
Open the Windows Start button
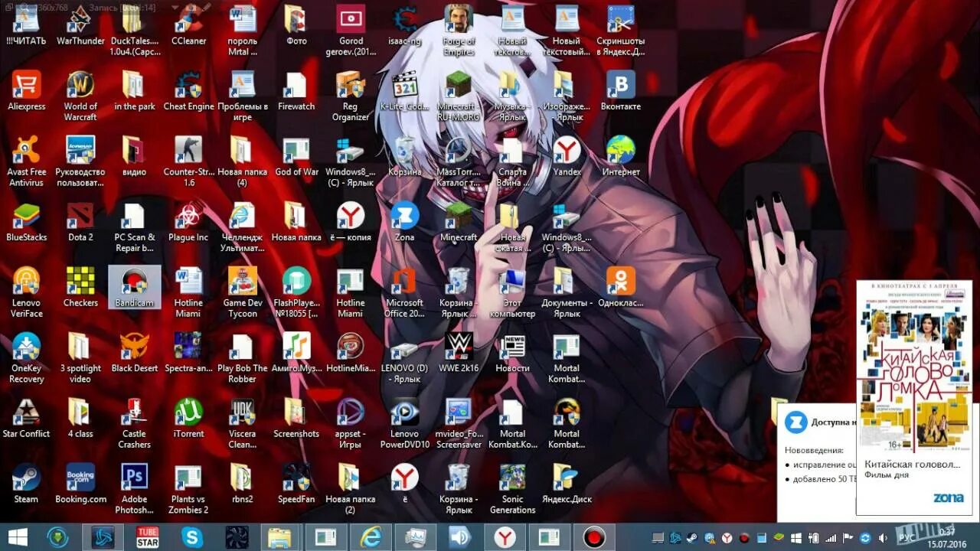(x=17, y=537)
